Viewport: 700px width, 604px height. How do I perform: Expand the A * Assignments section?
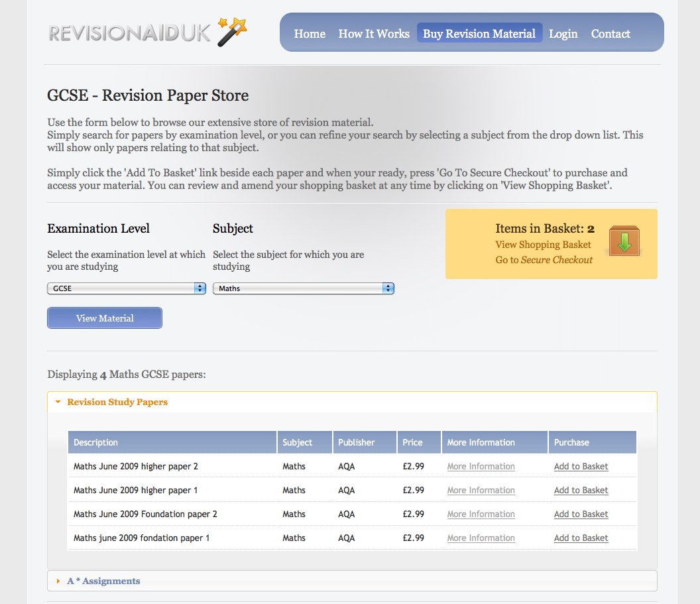pyautogui.click(x=103, y=581)
